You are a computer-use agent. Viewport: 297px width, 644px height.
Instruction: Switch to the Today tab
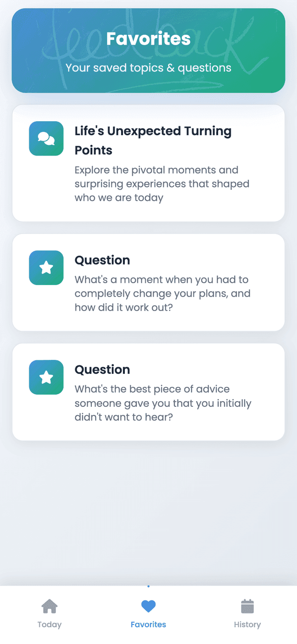[49, 613]
